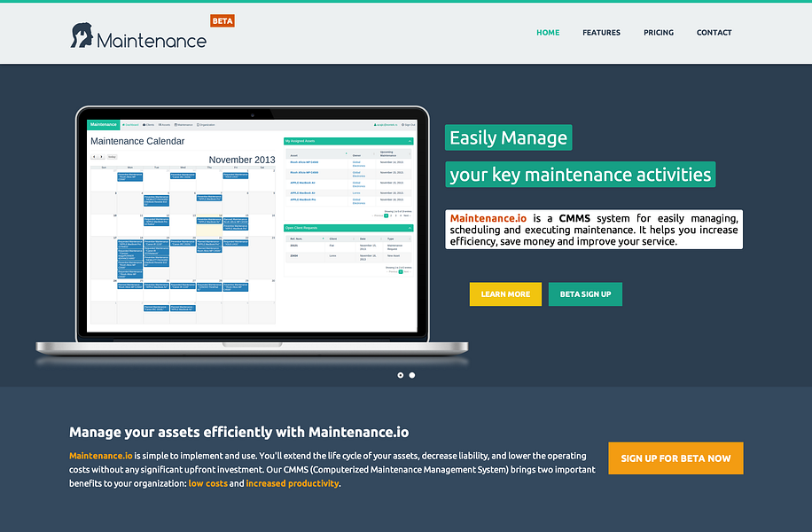The height and width of the screenshot is (532, 812).
Task: Click the LEARN MORE button
Action: (x=505, y=294)
